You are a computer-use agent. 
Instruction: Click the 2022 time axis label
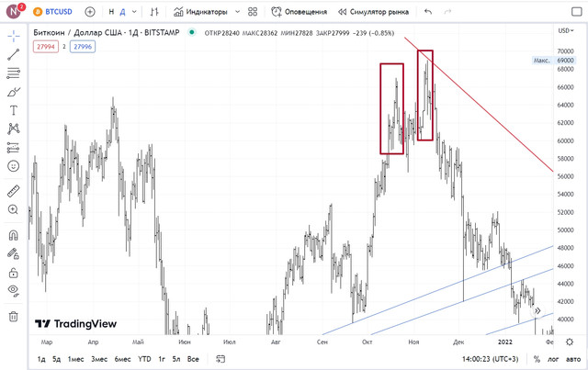point(504,342)
